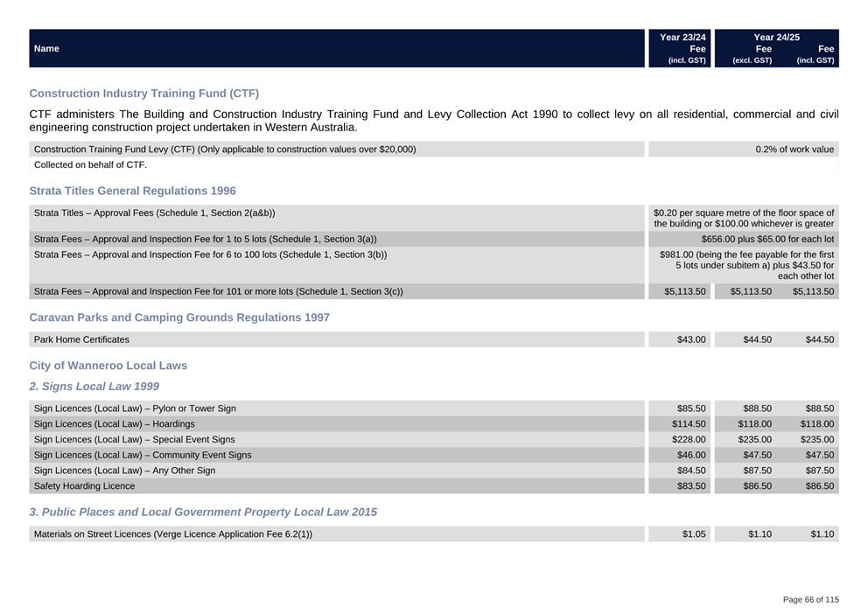The image size is (868, 614).
Task: Select the Pylon or Tower Sign row label
Action: [135, 408]
